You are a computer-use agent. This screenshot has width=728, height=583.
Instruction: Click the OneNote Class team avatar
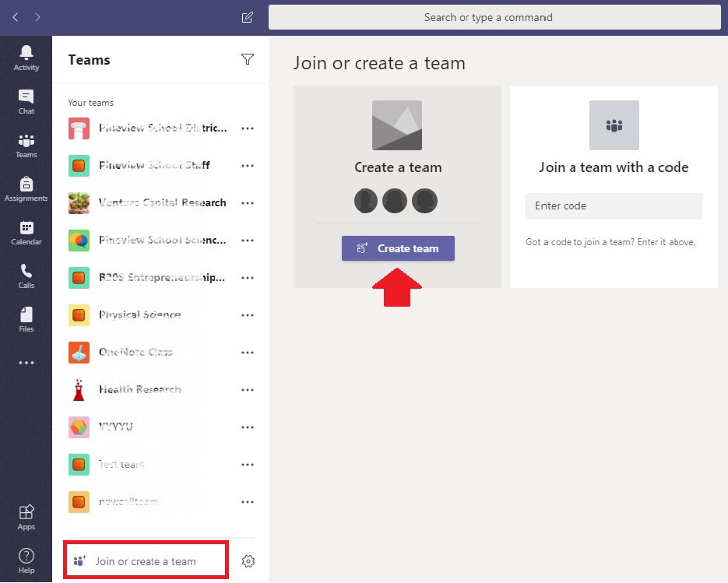click(x=79, y=353)
